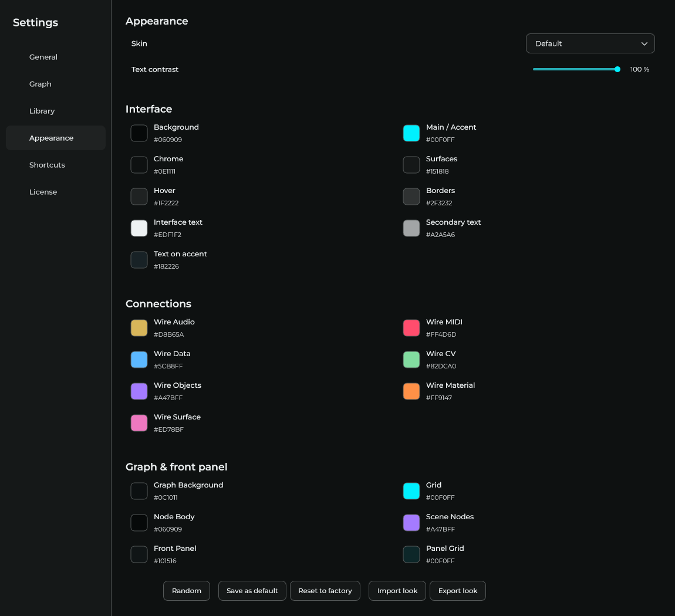675x616 pixels.
Task: Select the Surfaces color swatch
Action: point(411,165)
